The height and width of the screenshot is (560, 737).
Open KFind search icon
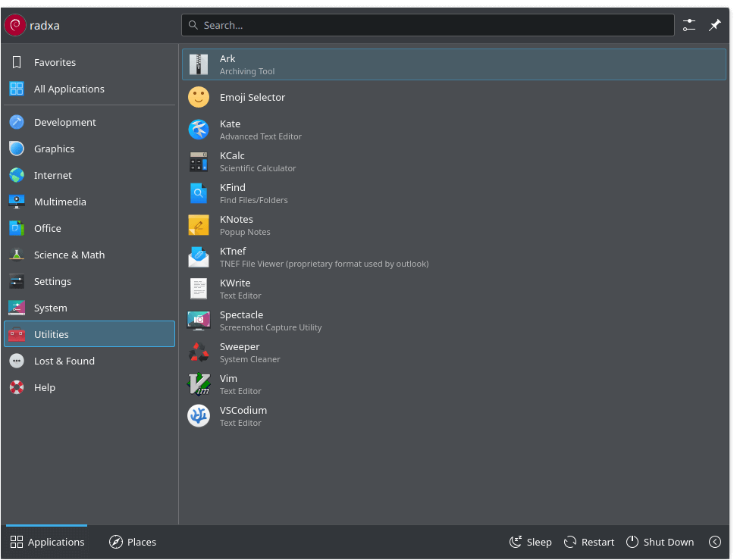point(199,193)
